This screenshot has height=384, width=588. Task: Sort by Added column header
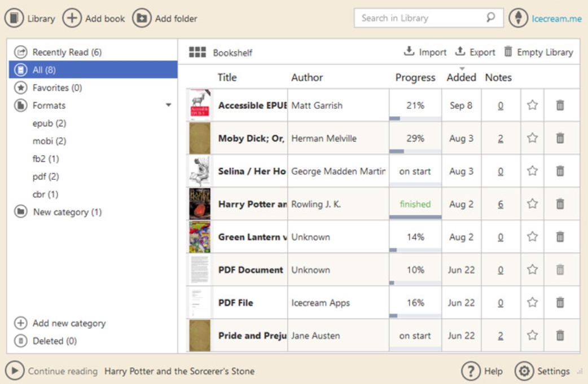[x=461, y=78]
